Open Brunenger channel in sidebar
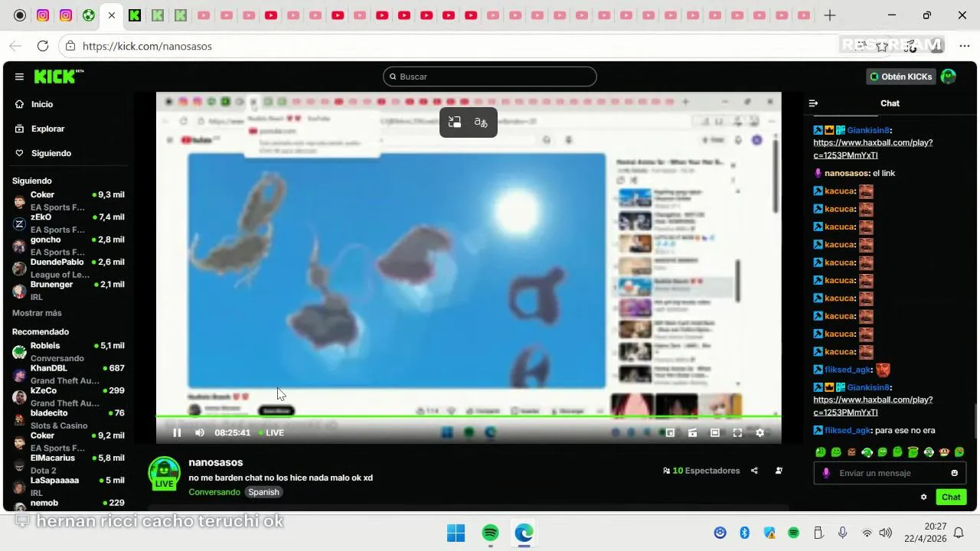This screenshot has width=980, height=551. 68,290
